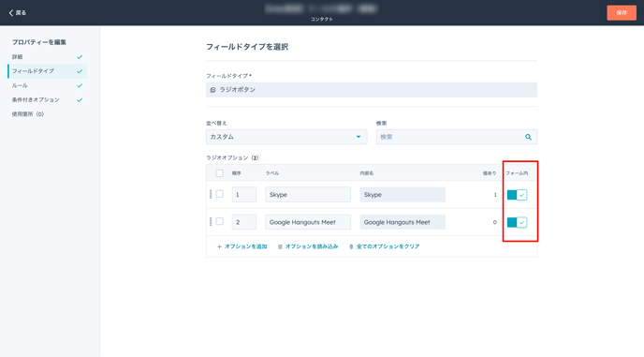
Task: Click オプションを読み込み link
Action: pos(308,246)
